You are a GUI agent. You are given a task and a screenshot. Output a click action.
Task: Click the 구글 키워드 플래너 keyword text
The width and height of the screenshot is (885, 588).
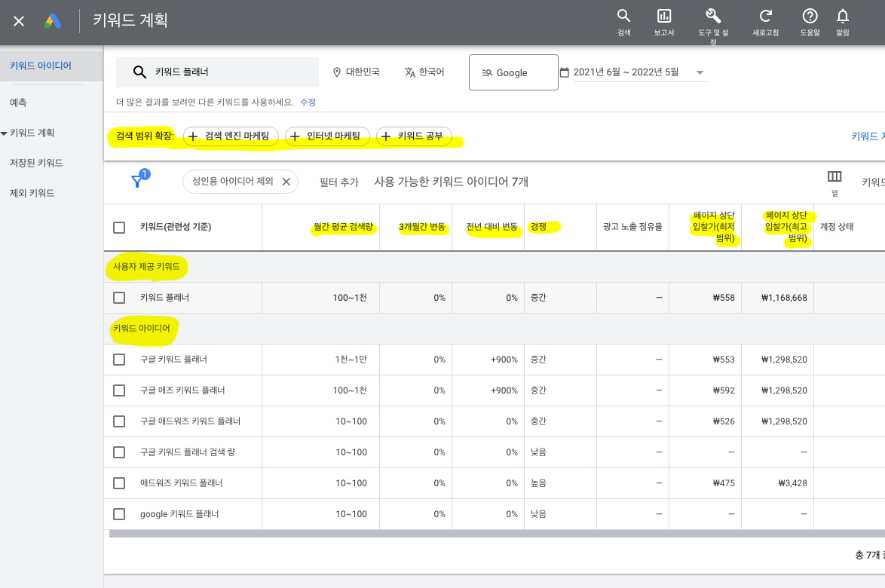(x=174, y=360)
